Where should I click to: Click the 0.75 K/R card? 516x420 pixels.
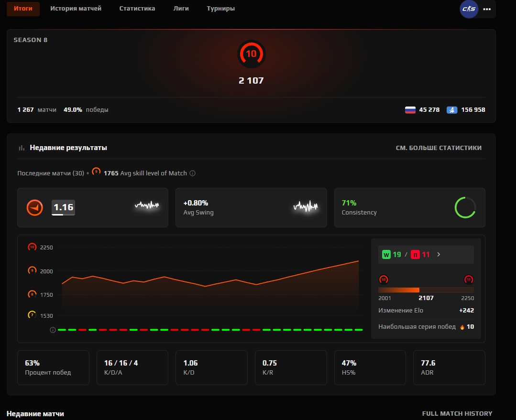[291, 368]
